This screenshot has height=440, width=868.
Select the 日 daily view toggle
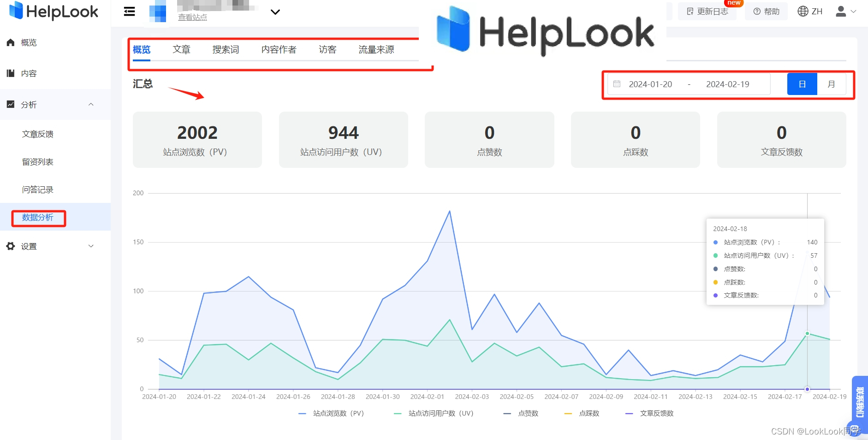coord(802,84)
